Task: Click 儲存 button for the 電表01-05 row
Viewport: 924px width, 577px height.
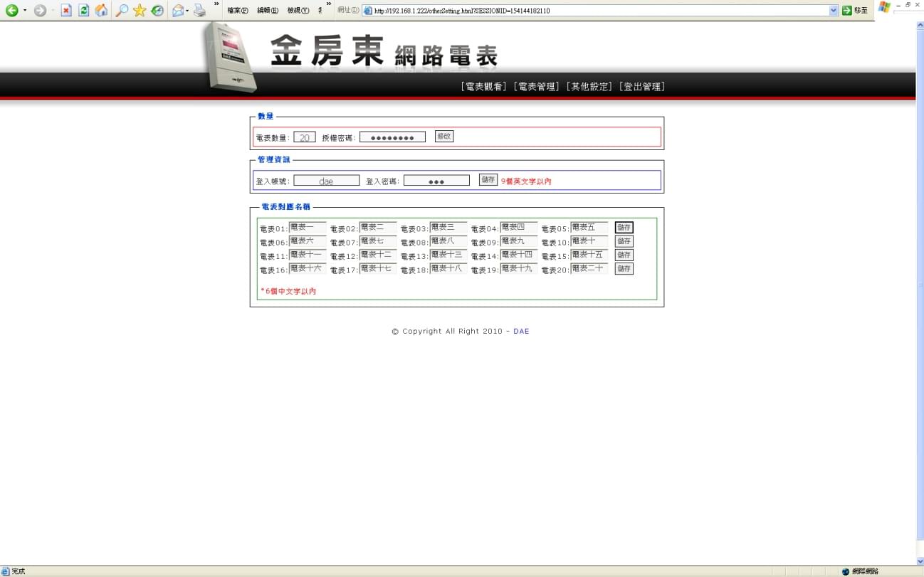Action: (624, 228)
